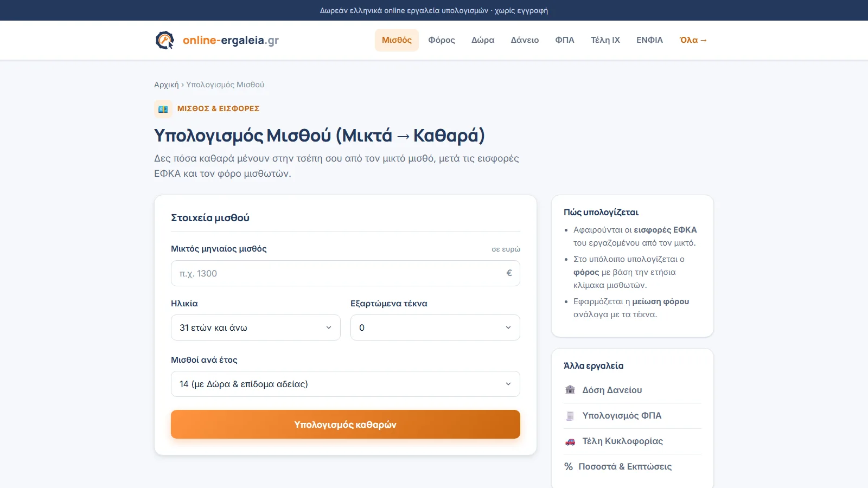Click the Στοιχεία μισθού section heading
The image size is (868, 488).
pyautogui.click(x=210, y=218)
